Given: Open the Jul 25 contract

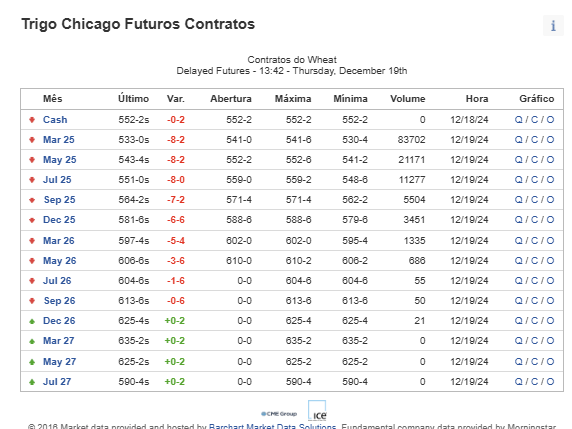Looking at the screenshot, I should pyautogui.click(x=57, y=180).
